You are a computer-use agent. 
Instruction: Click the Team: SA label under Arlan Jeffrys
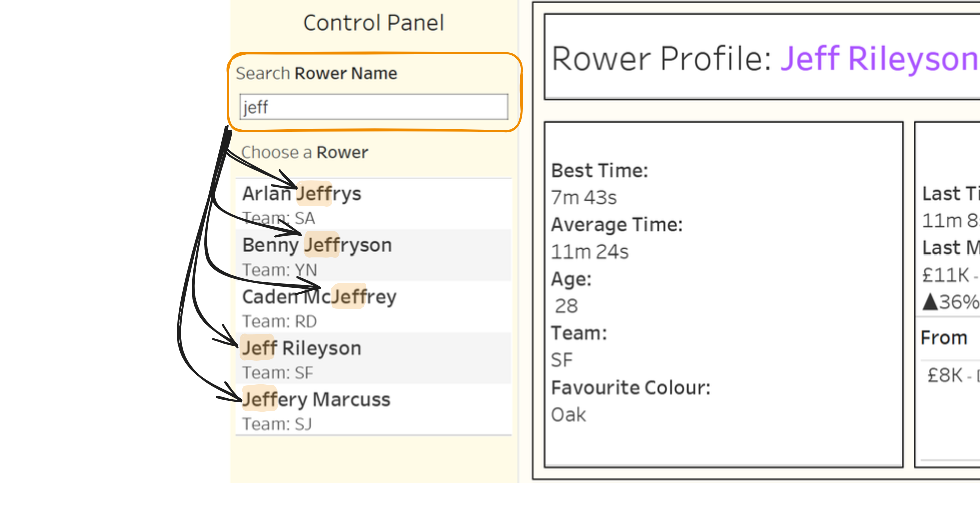coord(278,218)
